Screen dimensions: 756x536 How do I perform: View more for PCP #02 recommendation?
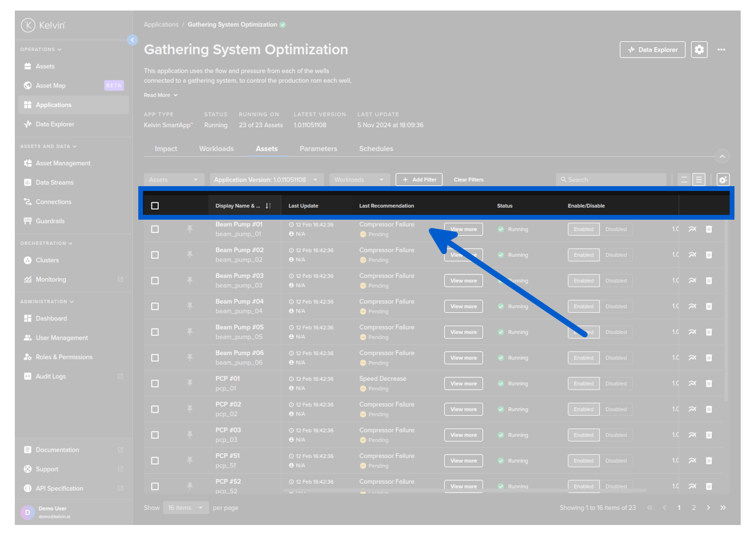(x=463, y=409)
